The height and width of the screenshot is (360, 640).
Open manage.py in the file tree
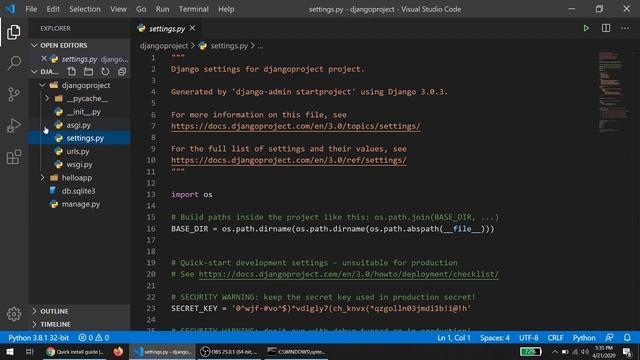tap(80, 204)
